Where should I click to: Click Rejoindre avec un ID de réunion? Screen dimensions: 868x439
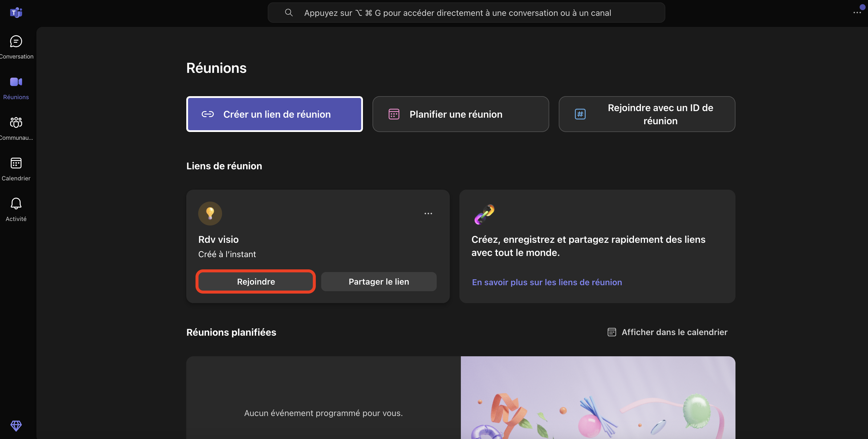pyautogui.click(x=646, y=114)
